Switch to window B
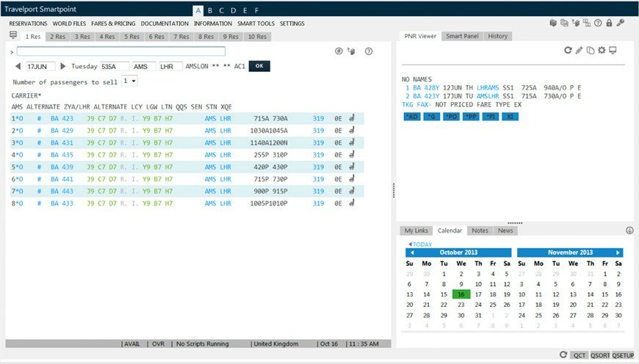639x364 pixels. [210, 10]
